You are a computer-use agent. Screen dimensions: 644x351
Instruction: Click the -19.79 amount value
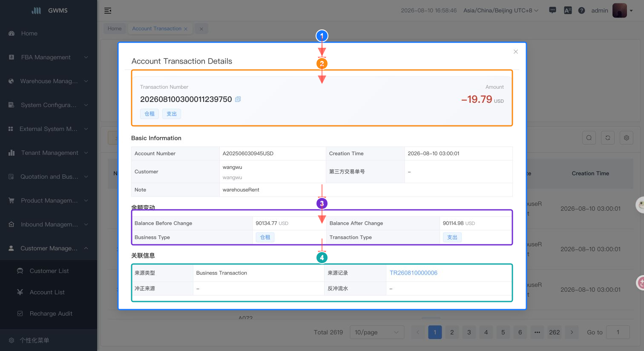(x=477, y=99)
